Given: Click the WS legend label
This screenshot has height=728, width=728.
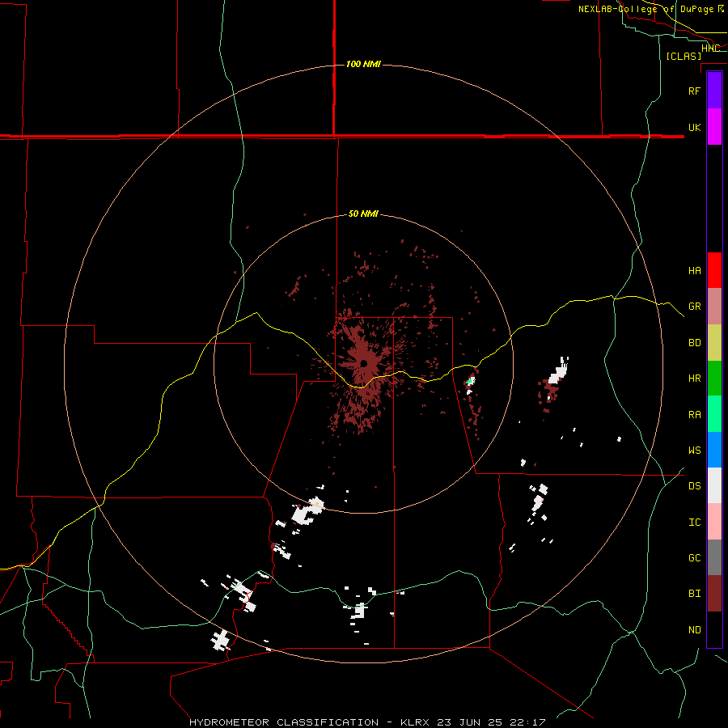Looking at the screenshot, I should click(694, 451).
